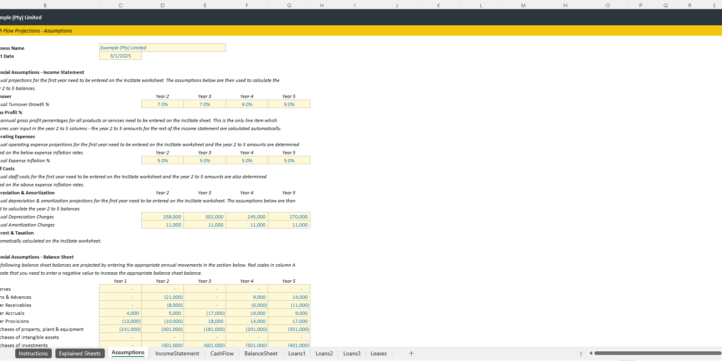Open the Instructions sheet button

coord(33,353)
